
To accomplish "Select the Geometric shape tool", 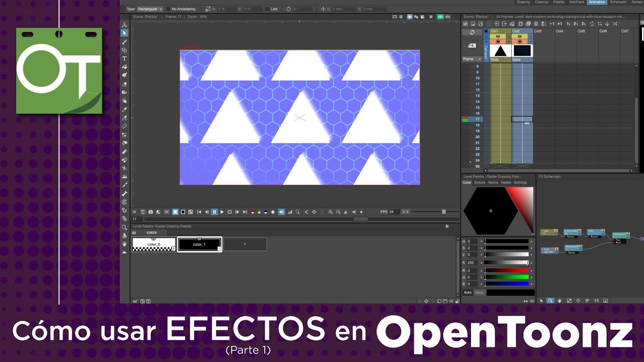I will (124, 50).
